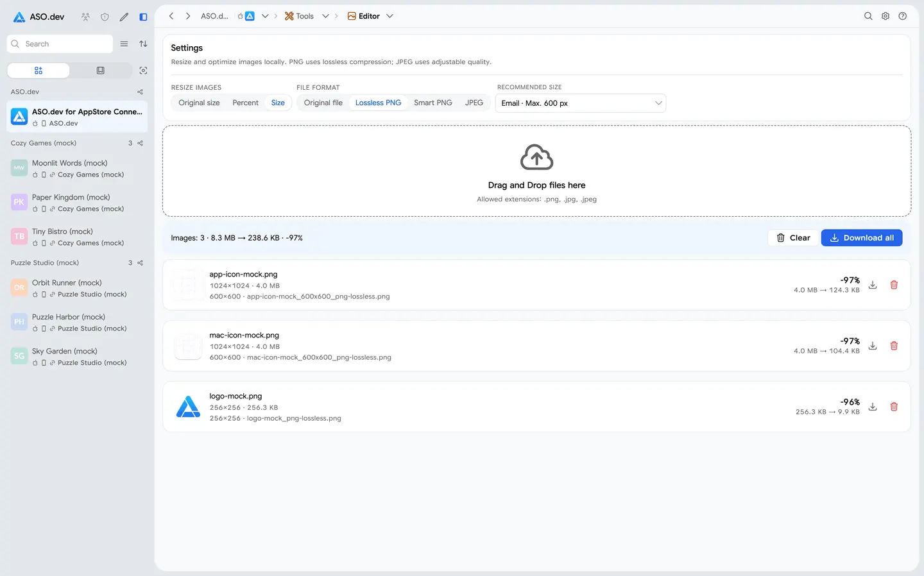The image size is (924, 576).
Task: Select JPEG file format option
Action: (x=474, y=103)
